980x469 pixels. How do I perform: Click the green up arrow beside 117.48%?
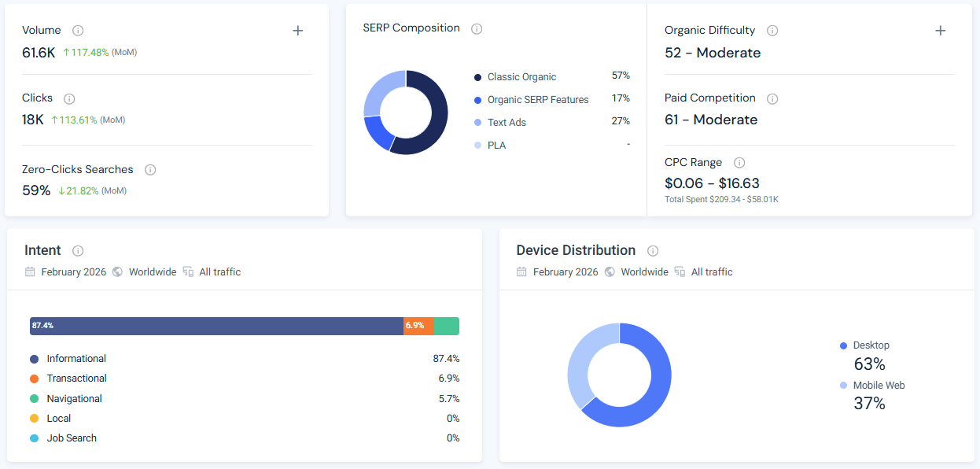click(66, 53)
